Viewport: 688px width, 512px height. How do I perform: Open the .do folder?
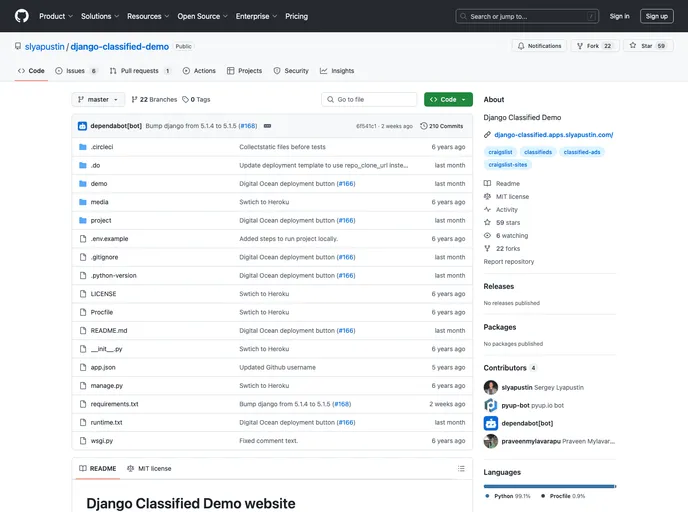tap(95, 165)
